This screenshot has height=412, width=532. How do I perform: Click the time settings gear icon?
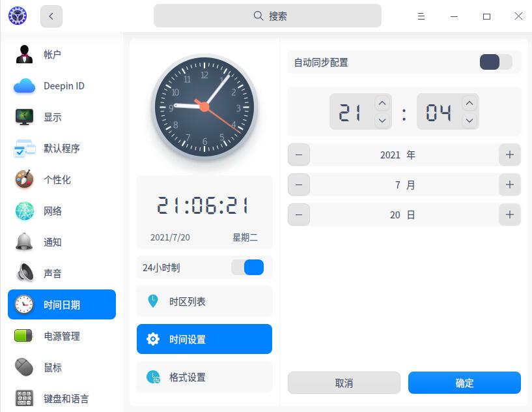[153, 338]
